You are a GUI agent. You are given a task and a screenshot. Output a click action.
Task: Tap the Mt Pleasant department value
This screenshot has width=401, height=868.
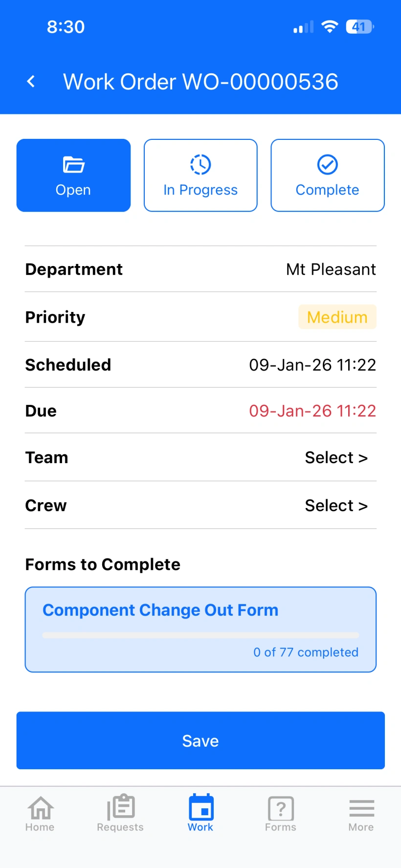331,269
